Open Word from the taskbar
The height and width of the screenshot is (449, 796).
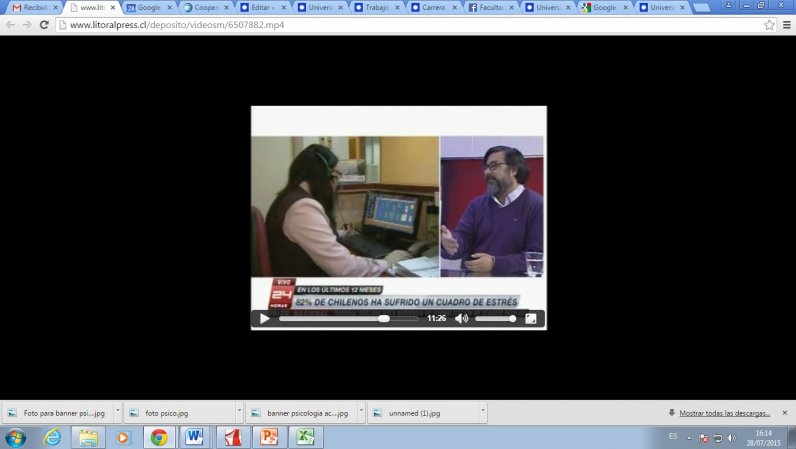point(193,437)
